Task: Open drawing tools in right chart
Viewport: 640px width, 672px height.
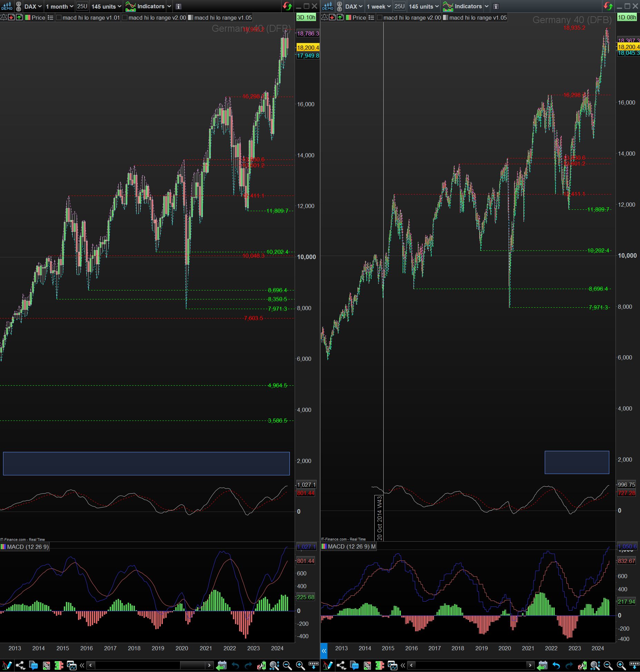Action: pyautogui.click(x=328, y=665)
